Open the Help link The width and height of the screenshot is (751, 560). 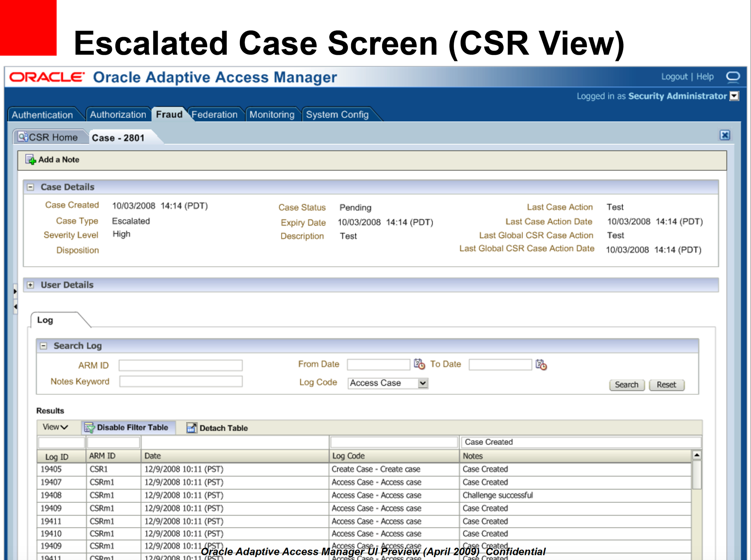pos(705,77)
